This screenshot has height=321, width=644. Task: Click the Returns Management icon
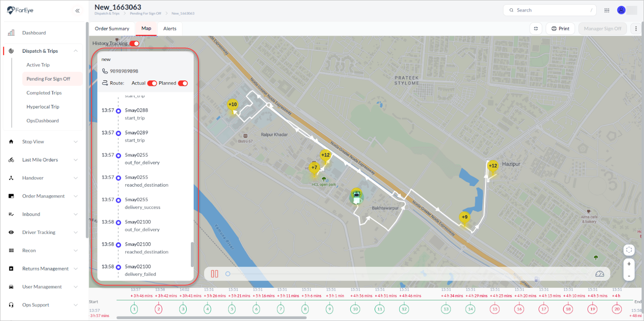[x=11, y=268]
